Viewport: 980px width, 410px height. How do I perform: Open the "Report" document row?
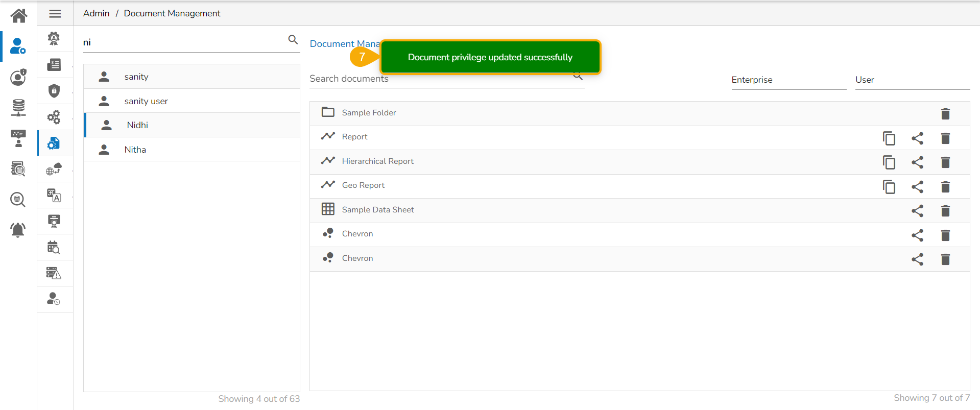(x=639, y=138)
